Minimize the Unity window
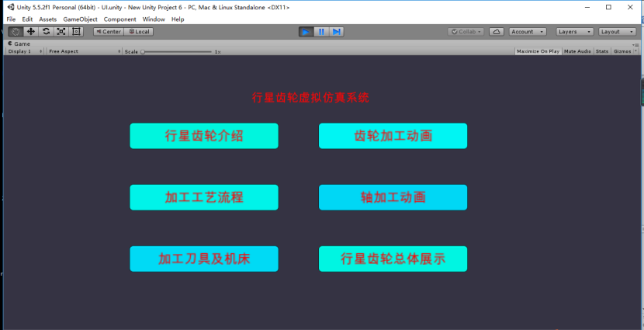 [x=587, y=7]
